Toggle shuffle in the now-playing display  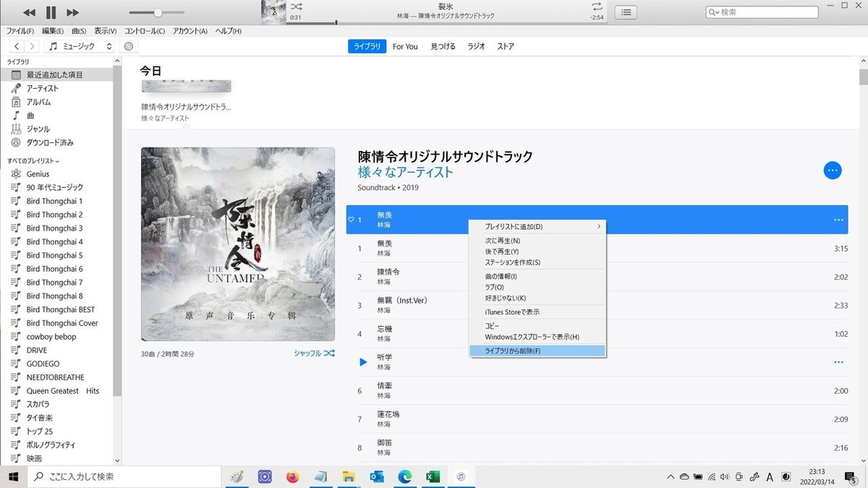click(x=296, y=7)
